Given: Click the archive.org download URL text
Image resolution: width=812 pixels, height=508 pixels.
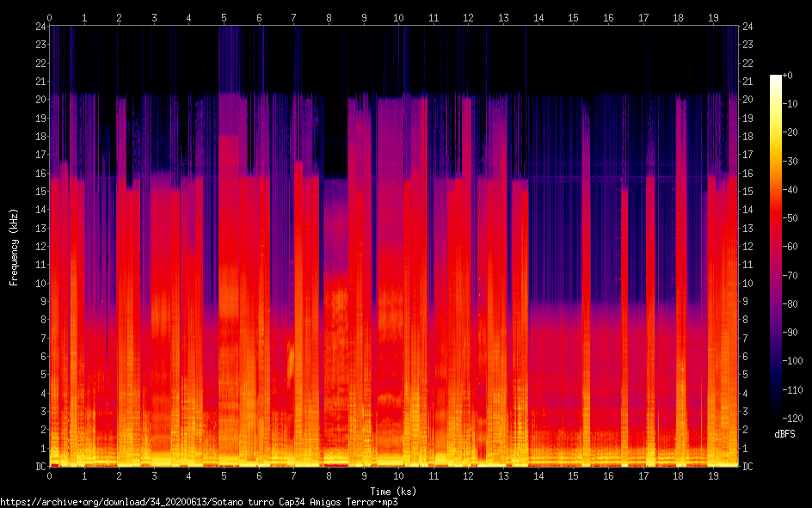Looking at the screenshot, I should click(199, 502).
